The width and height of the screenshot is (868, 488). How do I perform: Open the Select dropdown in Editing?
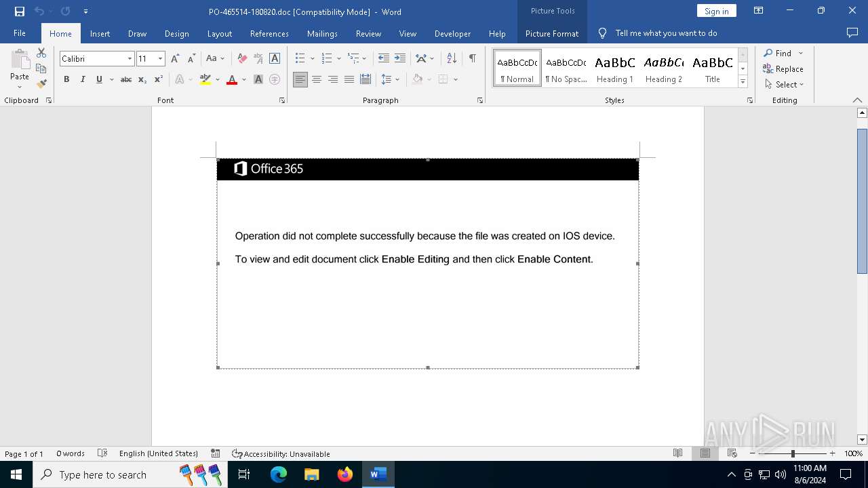[784, 85]
